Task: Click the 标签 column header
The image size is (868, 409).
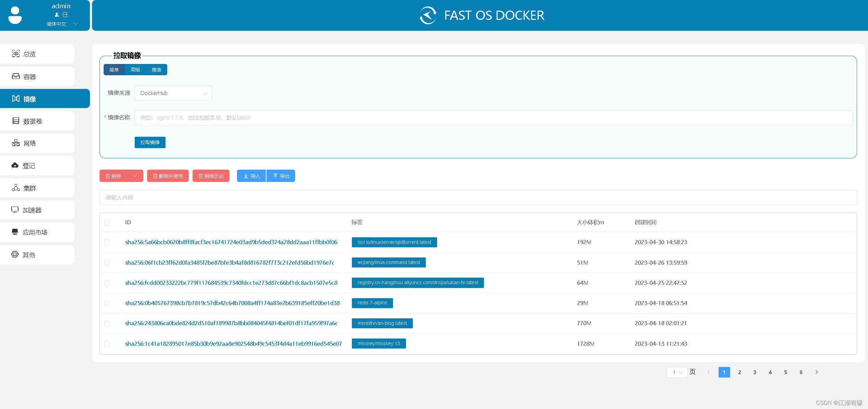Action: (x=357, y=222)
